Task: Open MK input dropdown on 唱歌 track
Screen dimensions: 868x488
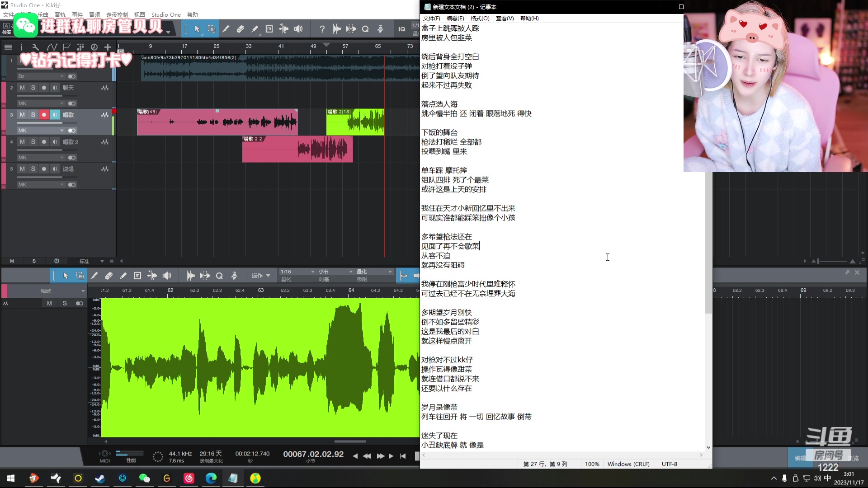Action: tap(41, 131)
